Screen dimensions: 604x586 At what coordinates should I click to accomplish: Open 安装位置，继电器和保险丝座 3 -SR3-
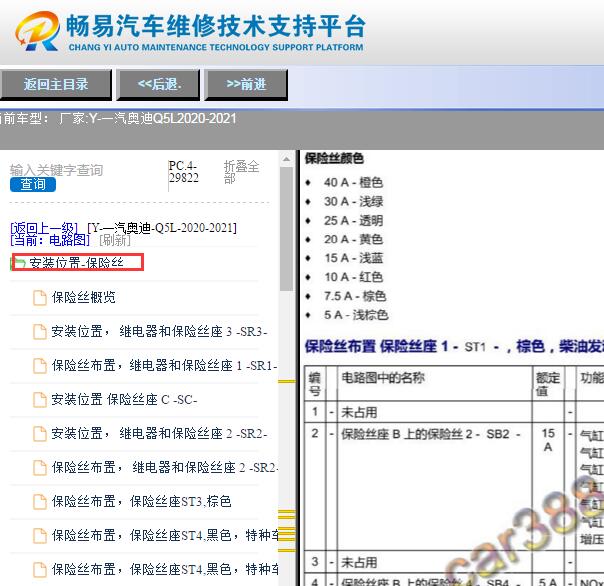(x=159, y=332)
